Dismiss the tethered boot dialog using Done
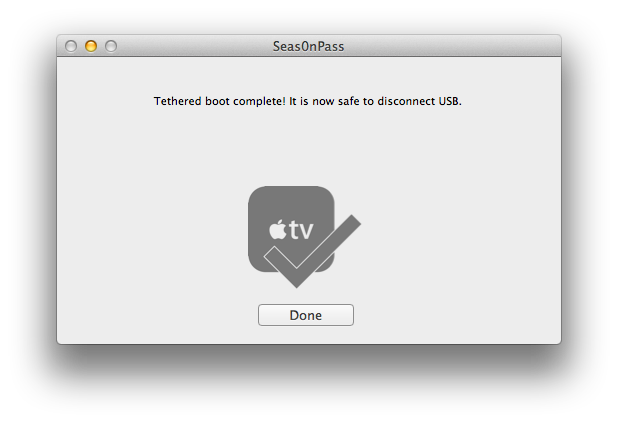The width and height of the screenshot is (618, 423). tap(306, 315)
